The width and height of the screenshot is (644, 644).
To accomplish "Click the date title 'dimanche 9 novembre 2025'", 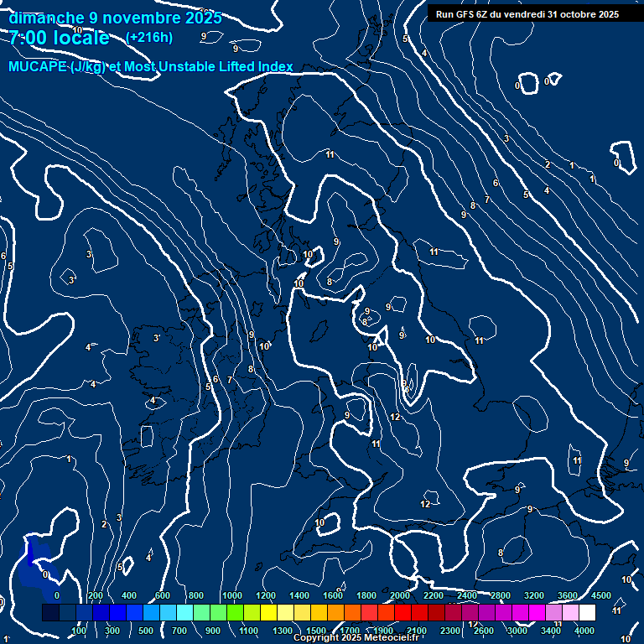I will pyautogui.click(x=115, y=18).
